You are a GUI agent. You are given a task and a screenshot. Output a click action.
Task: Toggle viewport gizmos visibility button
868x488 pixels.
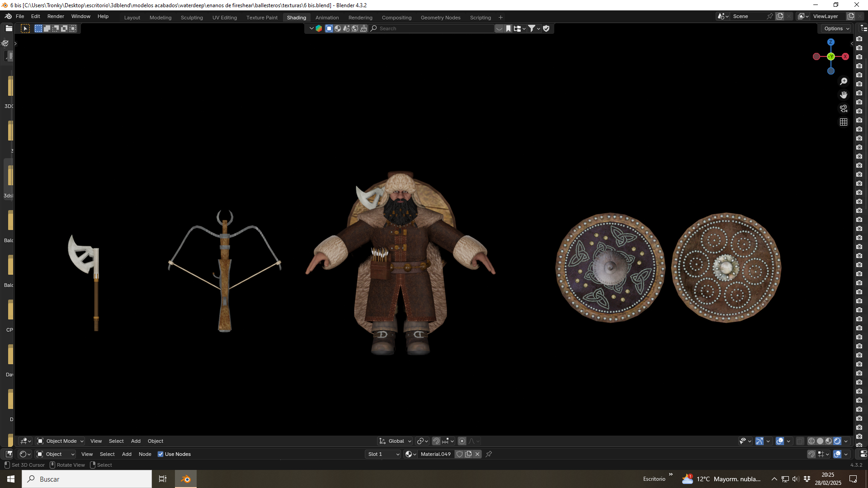(759, 441)
